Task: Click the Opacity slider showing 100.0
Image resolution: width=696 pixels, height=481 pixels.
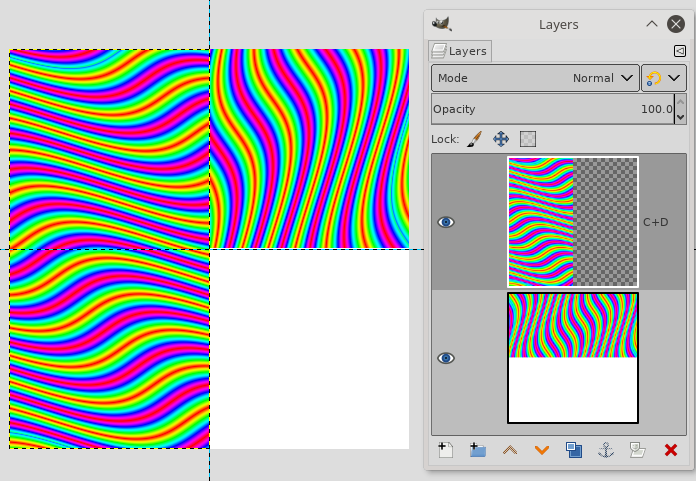Action: click(x=553, y=109)
